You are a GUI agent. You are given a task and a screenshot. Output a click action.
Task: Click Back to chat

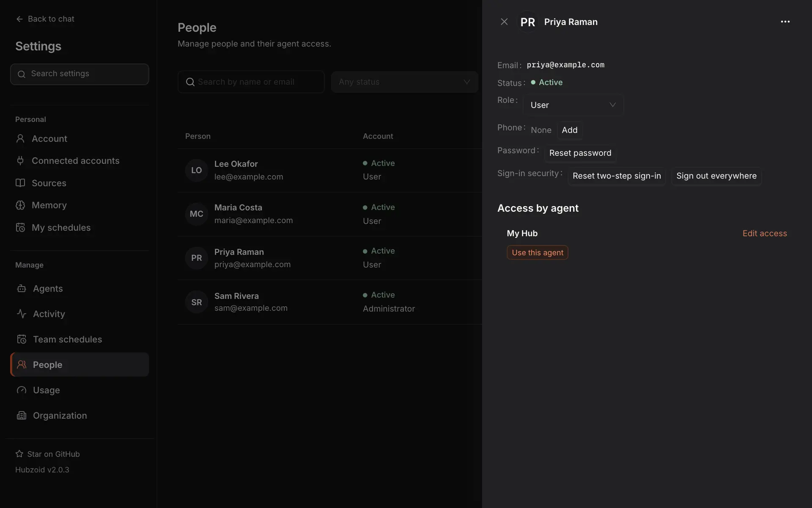click(x=45, y=19)
